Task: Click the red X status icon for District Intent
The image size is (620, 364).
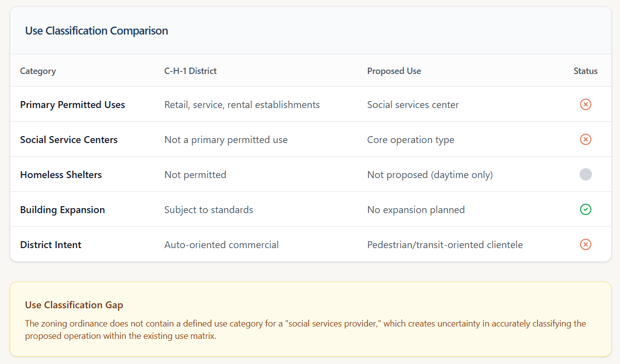Action: click(x=585, y=245)
